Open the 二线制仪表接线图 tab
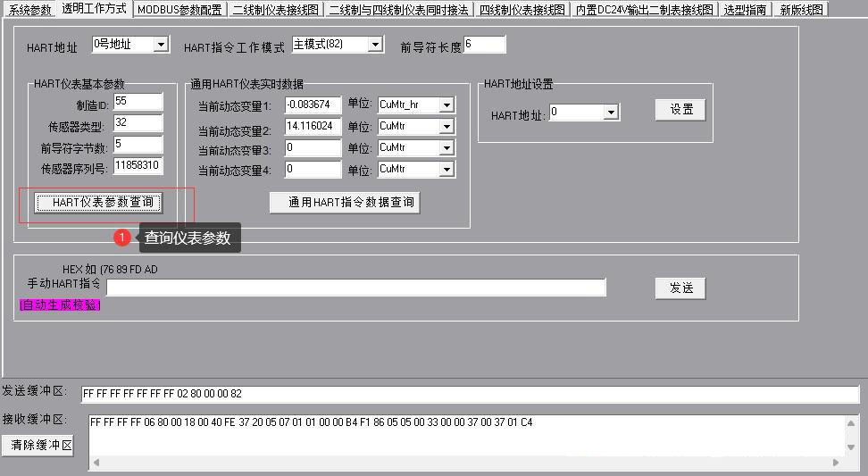868x476 pixels. pyautogui.click(x=275, y=10)
